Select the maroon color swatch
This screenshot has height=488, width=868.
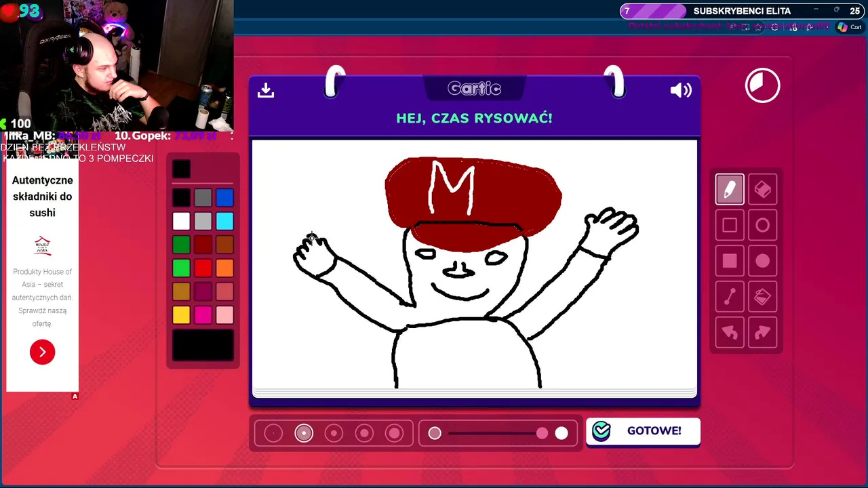[x=203, y=291]
